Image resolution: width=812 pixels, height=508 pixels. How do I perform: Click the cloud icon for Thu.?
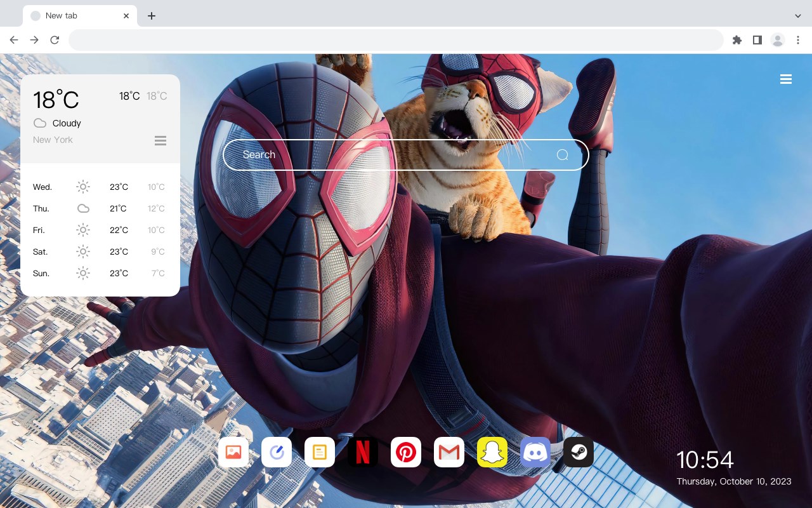pyautogui.click(x=83, y=208)
